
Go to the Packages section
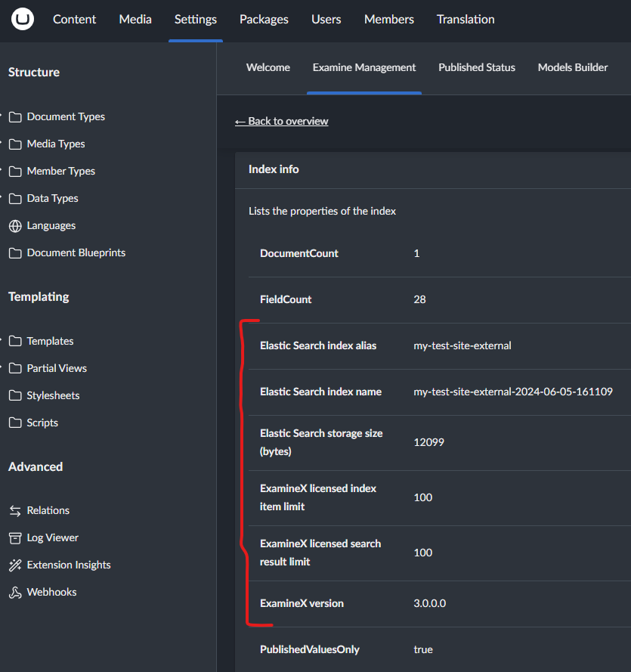point(264,20)
